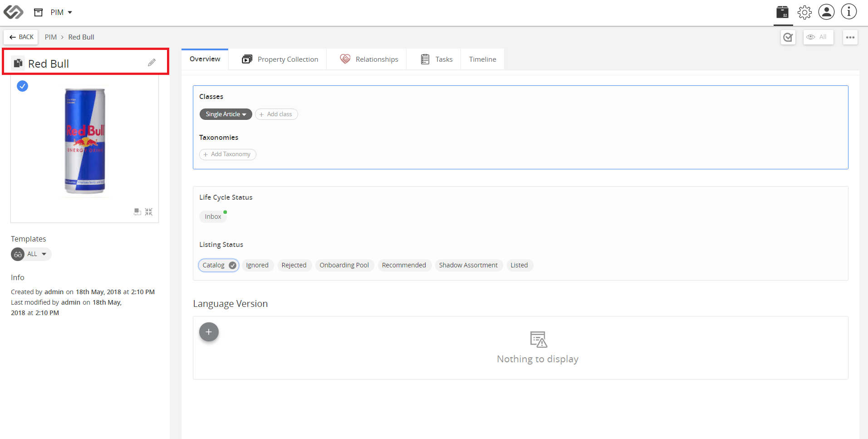Image resolution: width=868 pixels, height=439 pixels.
Task: Select the Inbox life cycle status
Action: (213, 217)
